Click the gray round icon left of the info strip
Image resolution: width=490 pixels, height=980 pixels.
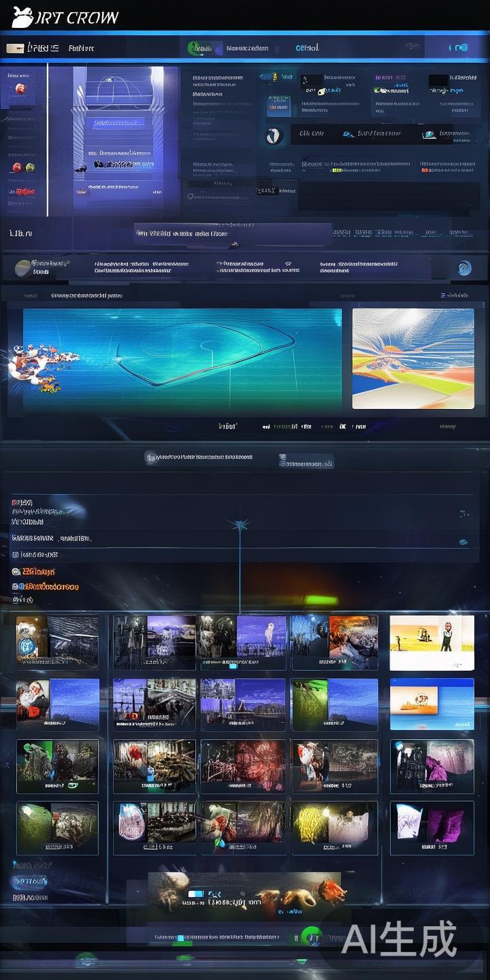(x=22, y=267)
